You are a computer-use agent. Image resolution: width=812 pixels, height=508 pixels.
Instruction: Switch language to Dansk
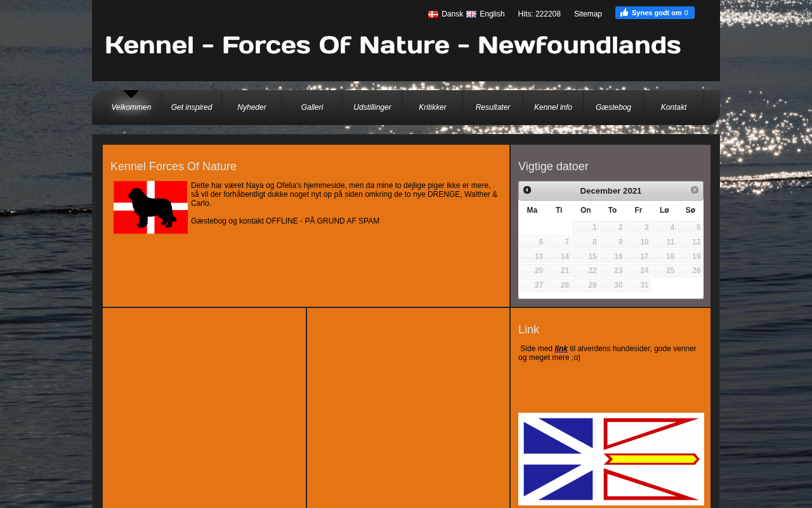[x=452, y=14]
